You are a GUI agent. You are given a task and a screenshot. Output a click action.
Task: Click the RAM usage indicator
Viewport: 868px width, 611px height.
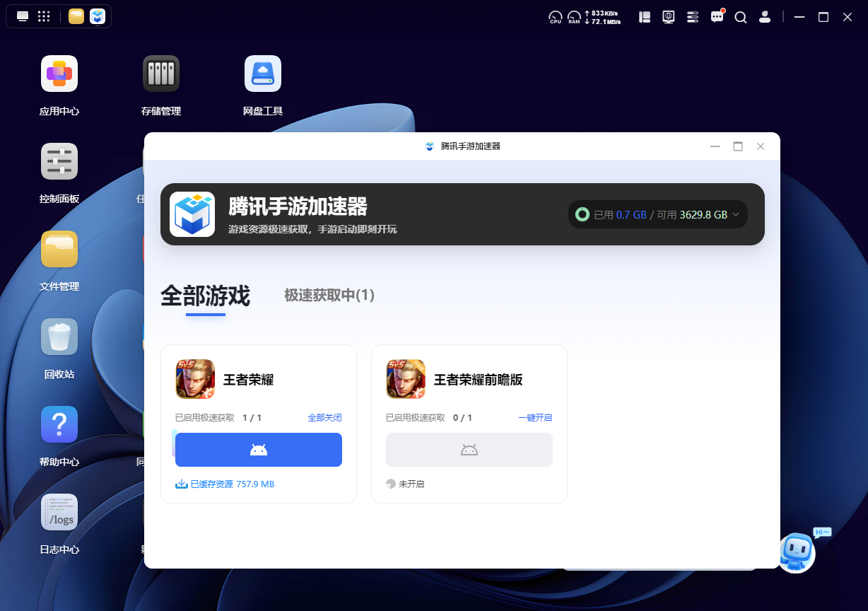pos(574,17)
